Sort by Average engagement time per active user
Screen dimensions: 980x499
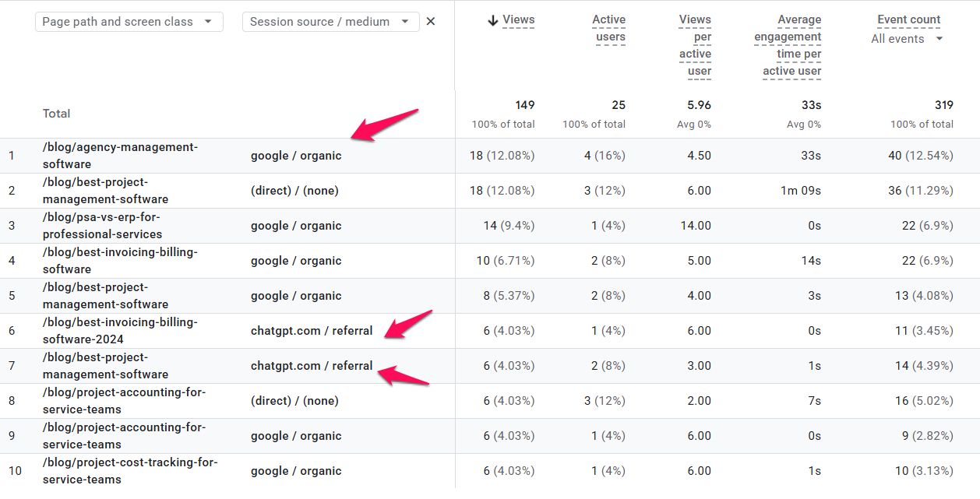tap(788, 45)
